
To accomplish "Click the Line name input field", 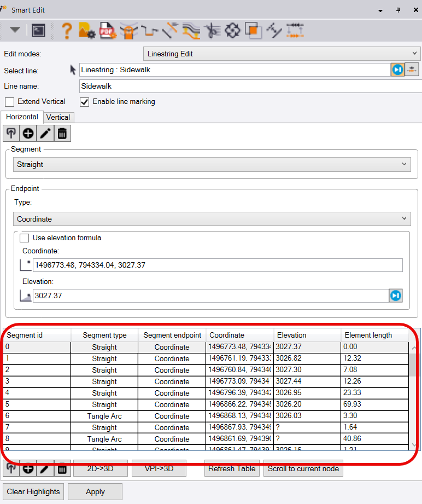I will pos(249,86).
